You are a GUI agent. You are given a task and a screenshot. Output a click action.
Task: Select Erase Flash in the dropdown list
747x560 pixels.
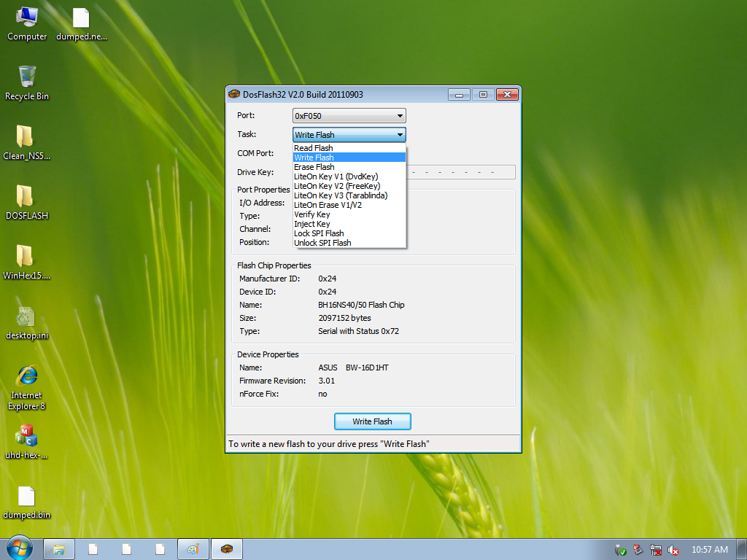click(x=314, y=167)
